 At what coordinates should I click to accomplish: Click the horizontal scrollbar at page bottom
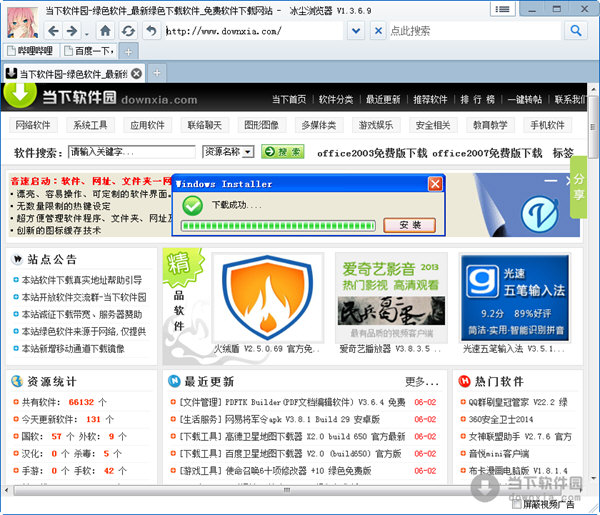point(288,490)
